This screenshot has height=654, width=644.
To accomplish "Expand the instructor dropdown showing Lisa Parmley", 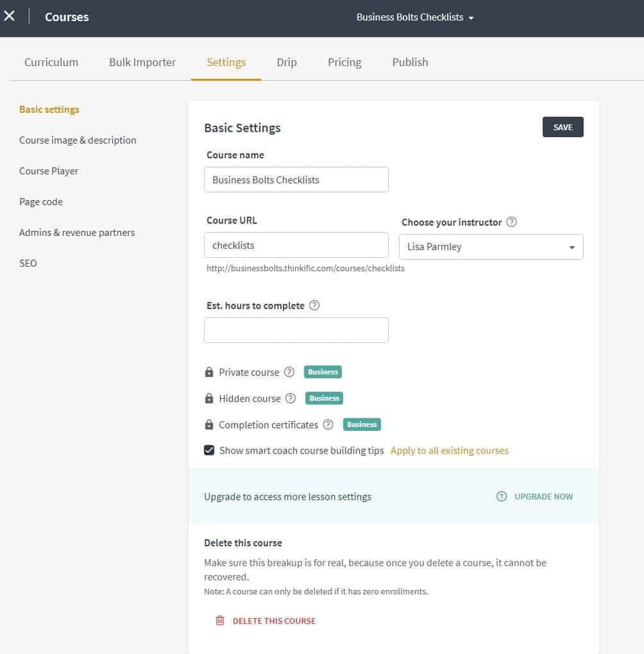I will tap(491, 246).
